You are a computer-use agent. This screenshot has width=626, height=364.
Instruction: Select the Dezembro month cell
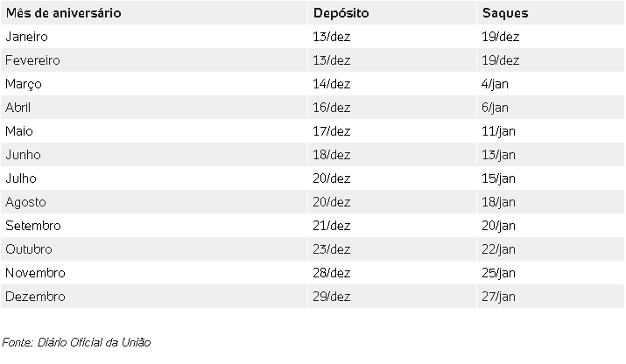tap(35, 297)
